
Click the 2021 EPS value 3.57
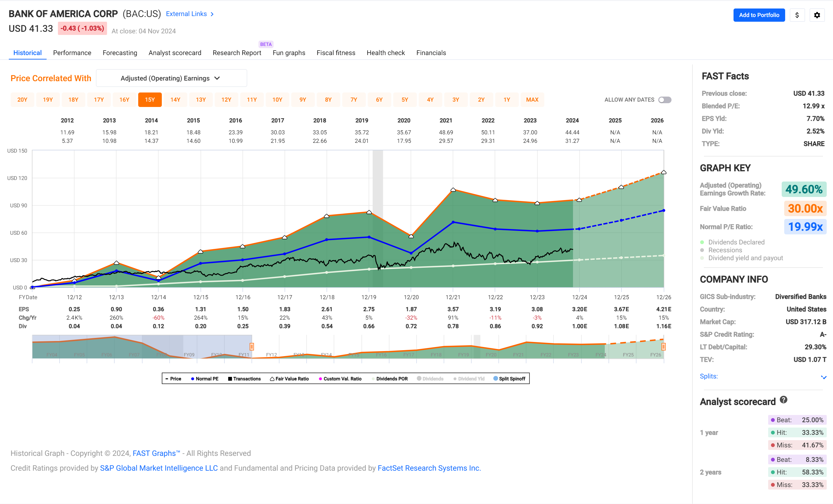(453, 310)
